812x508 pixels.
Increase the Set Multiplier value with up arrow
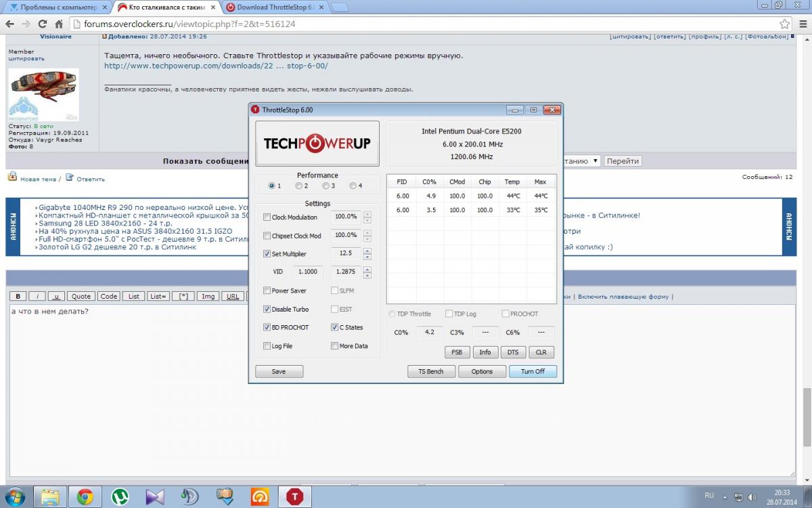point(367,251)
